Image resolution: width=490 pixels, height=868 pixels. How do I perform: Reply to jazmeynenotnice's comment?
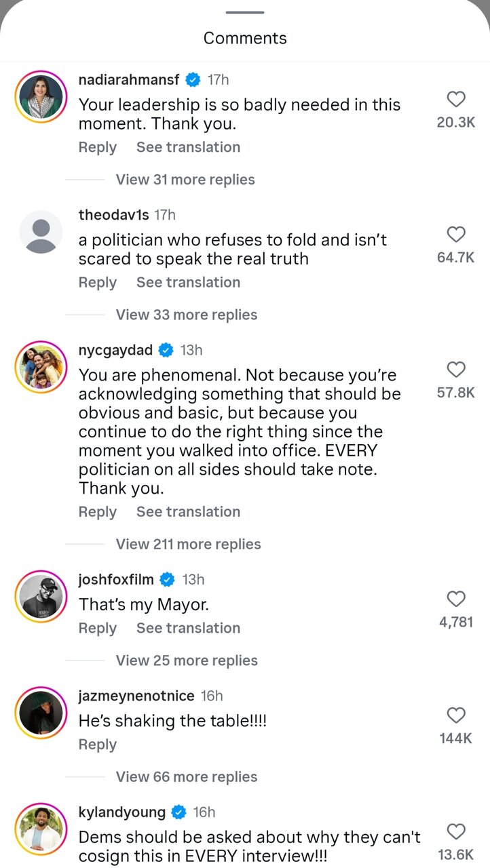pyautogui.click(x=98, y=745)
